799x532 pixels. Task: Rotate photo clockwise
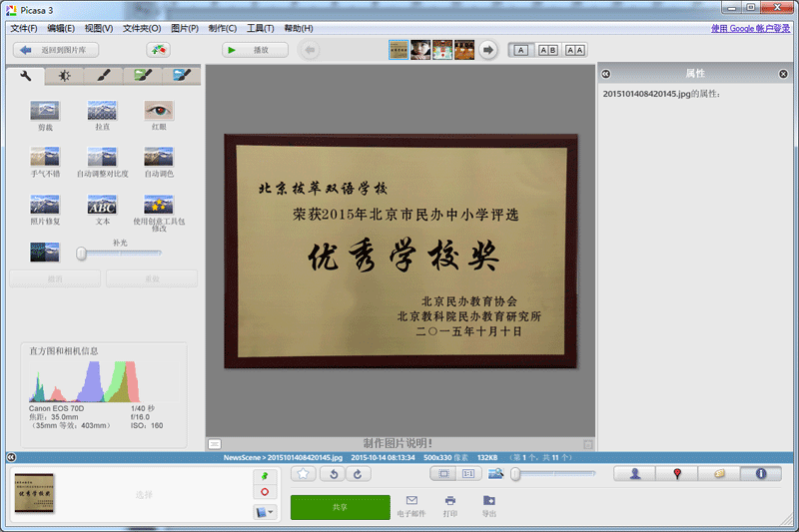pyautogui.click(x=359, y=474)
